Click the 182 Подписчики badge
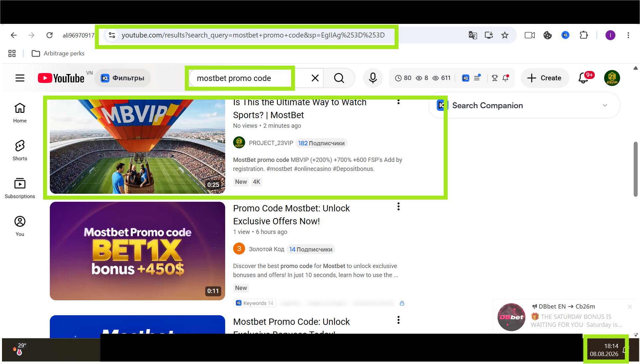The image size is (640, 364). click(321, 143)
